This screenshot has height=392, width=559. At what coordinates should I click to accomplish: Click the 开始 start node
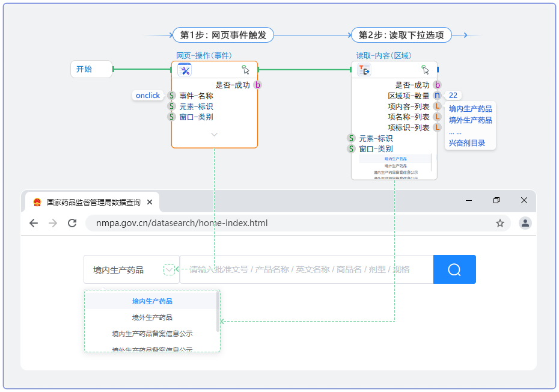[91, 69]
